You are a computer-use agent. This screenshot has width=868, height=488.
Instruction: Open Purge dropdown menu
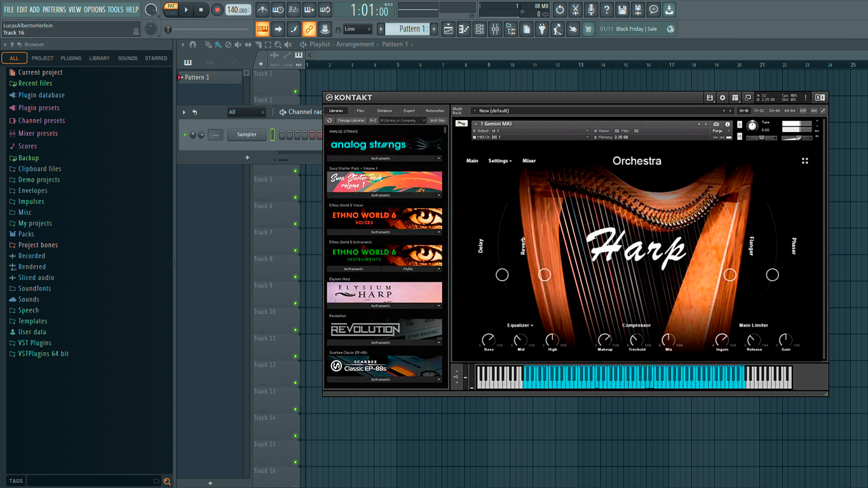coord(721,131)
